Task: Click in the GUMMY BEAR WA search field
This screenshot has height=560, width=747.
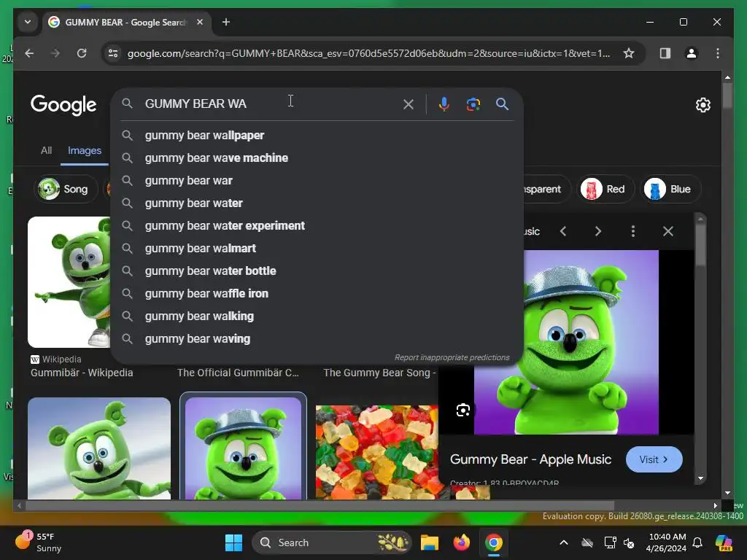Action: [269, 104]
